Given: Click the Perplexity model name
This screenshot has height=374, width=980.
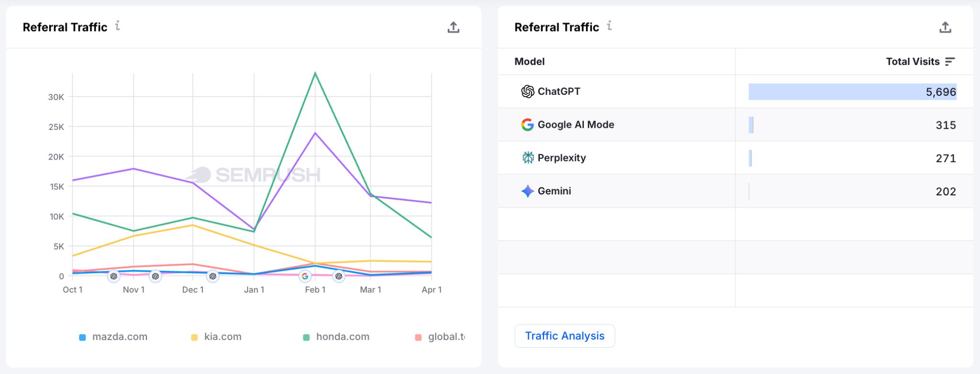Looking at the screenshot, I should [562, 158].
